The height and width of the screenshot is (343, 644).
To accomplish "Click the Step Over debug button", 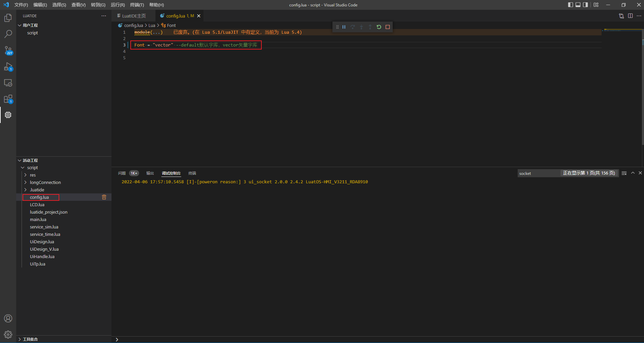I will [353, 27].
